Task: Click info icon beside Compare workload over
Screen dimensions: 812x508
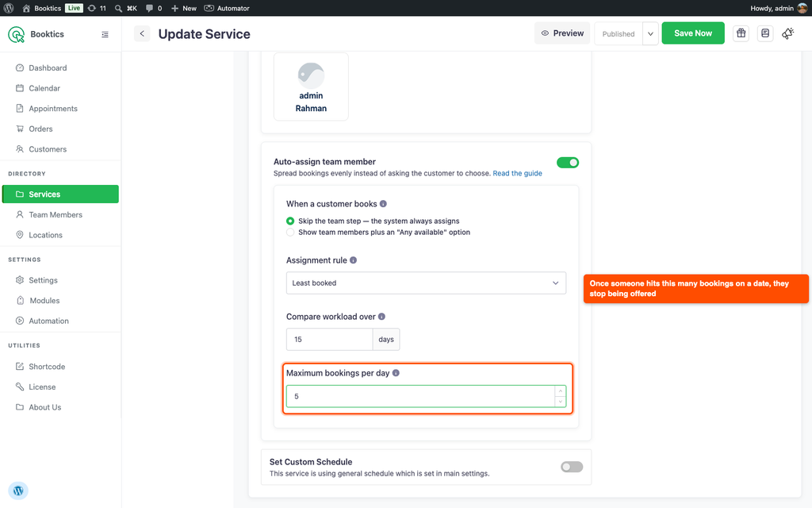Action: [x=381, y=317]
